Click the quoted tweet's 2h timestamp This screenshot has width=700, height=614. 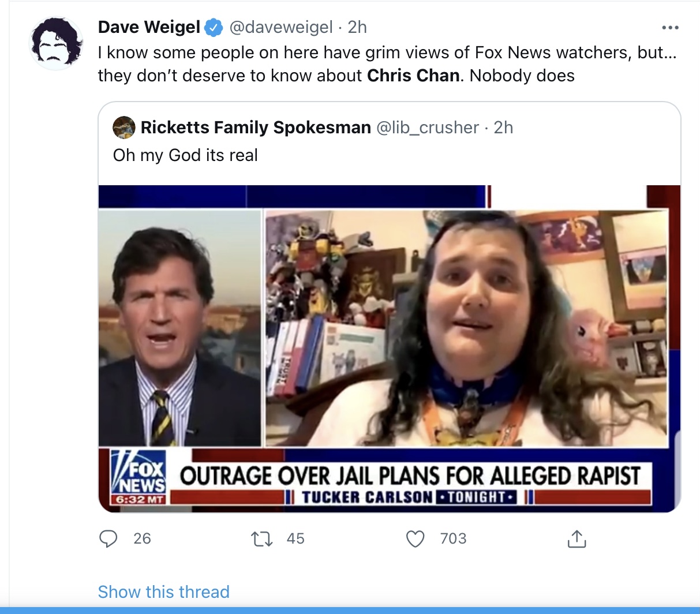coord(503,128)
